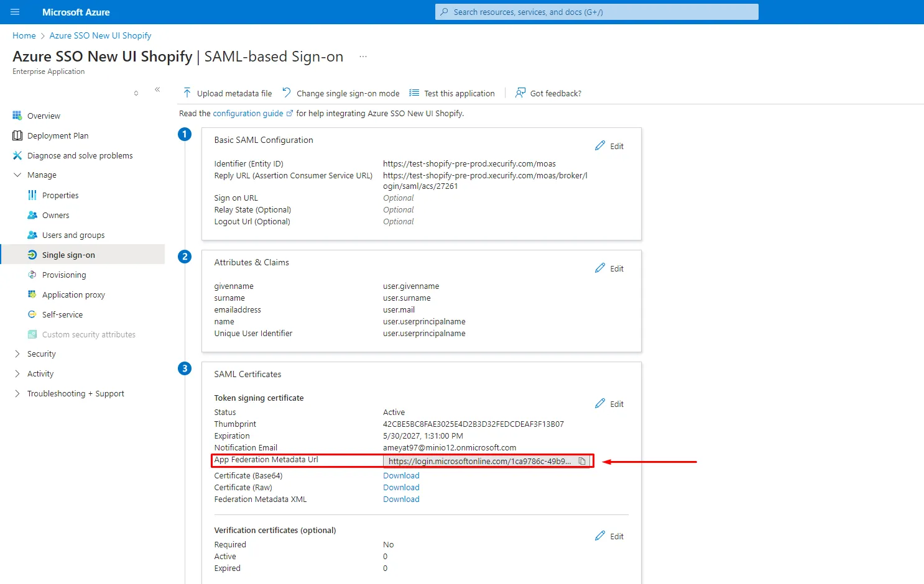Click the search magnifier icon
The height and width of the screenshot is (584, 924).
444,12
